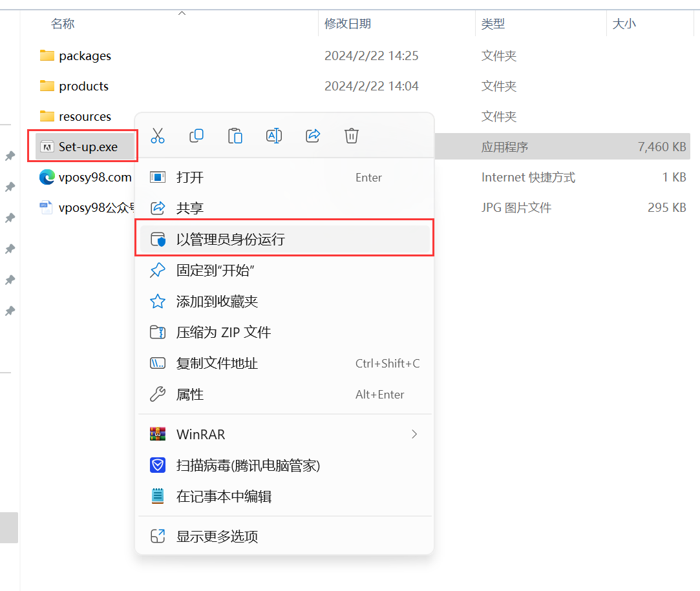Choose 压缩为 ZIP 文件 option
Image resolution: width=700 pixels, height=591 pixels.
(x=223, y=333)
